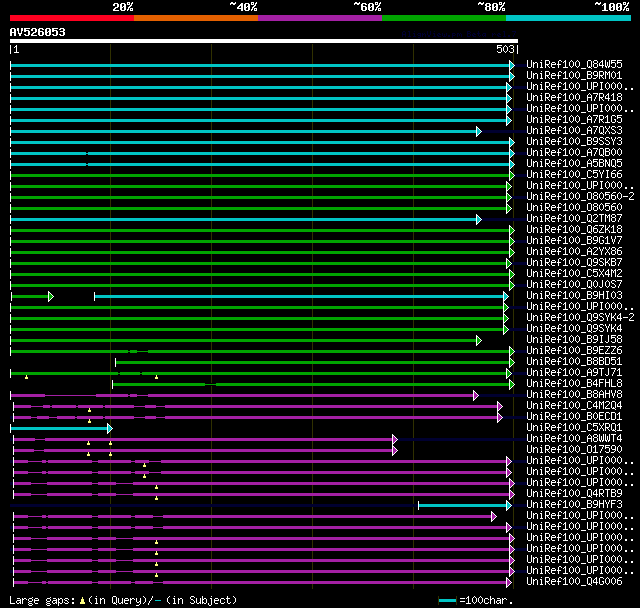
Task: Click the cyan ~100% legend segment
Action: 569,18
